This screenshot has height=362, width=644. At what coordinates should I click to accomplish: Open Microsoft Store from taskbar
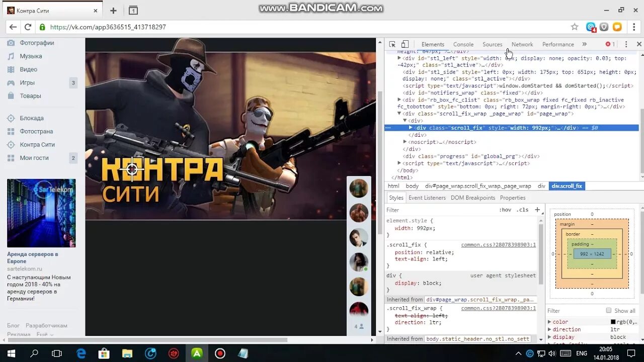(104, 353)
